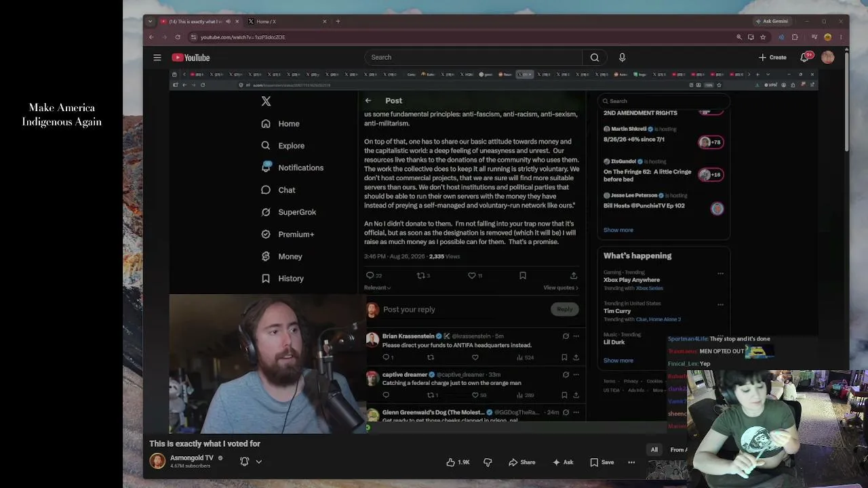
Task: Share the main X post
Action: [x=574, y=275]
